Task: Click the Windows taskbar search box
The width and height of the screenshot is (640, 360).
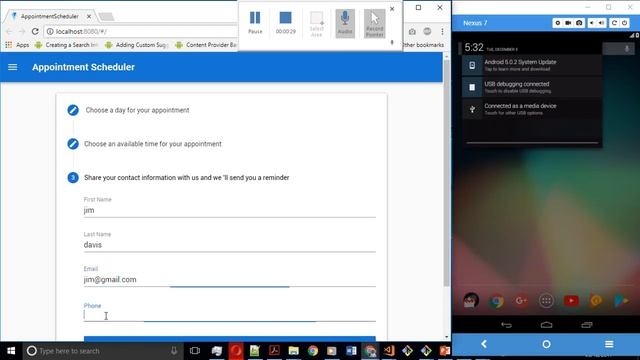Action: point(102,351)
